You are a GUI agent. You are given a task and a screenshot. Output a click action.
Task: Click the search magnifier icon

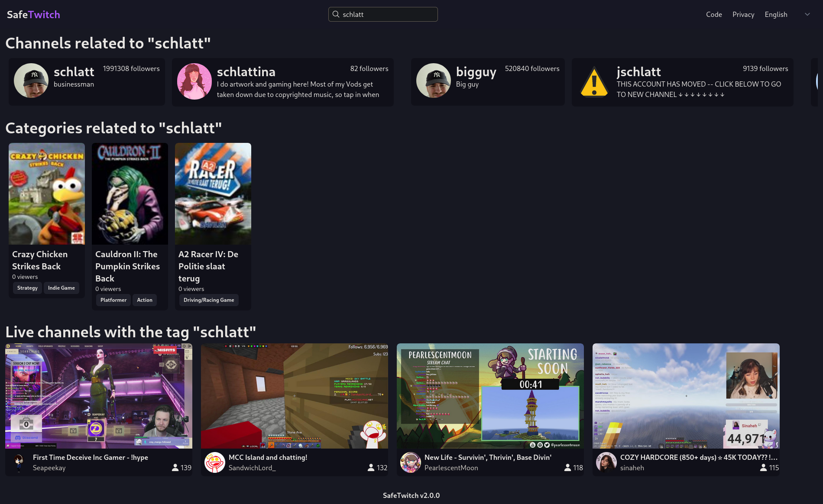point(336,14)
